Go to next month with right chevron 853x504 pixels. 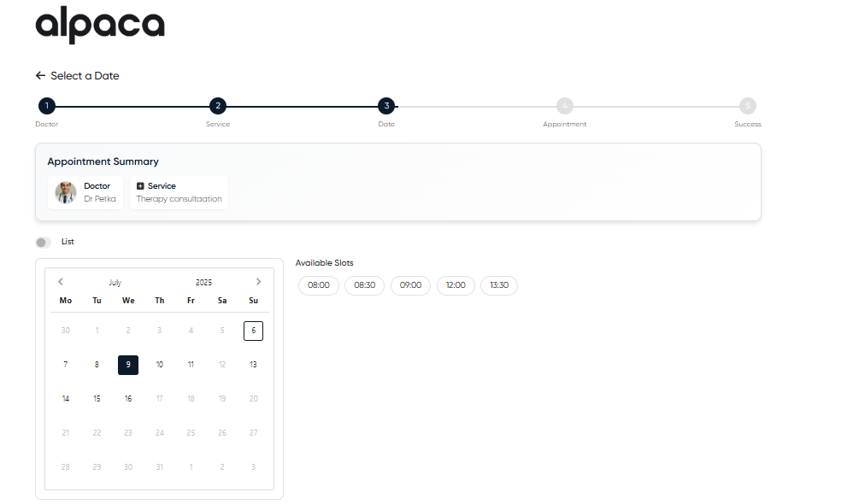(x=259, y=282)
